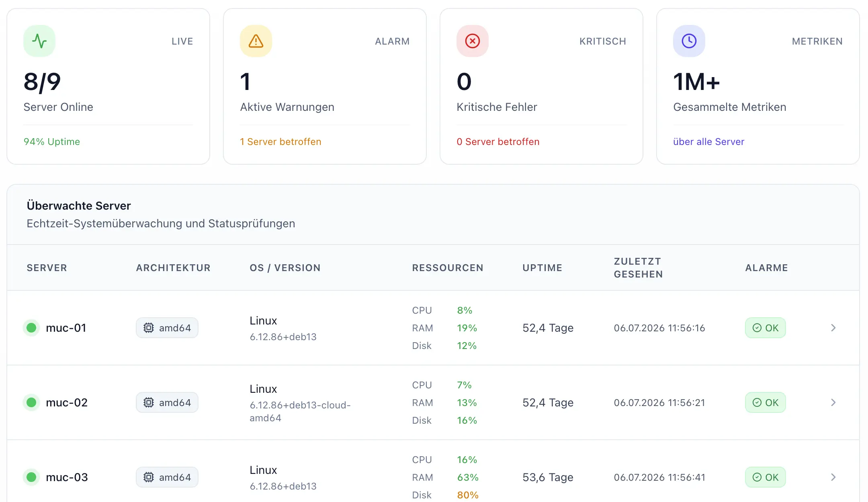Click the chip icon in muc-03's amd64 badge
Image resolution: width=868 pixels, height=502 pixels.
click(149, 477)
